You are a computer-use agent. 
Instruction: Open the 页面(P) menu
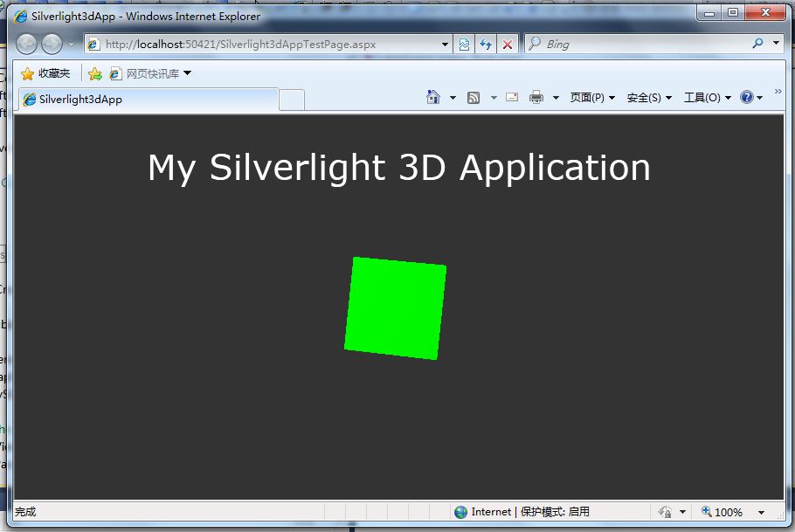pyautogui.click(x=592, y=97)
